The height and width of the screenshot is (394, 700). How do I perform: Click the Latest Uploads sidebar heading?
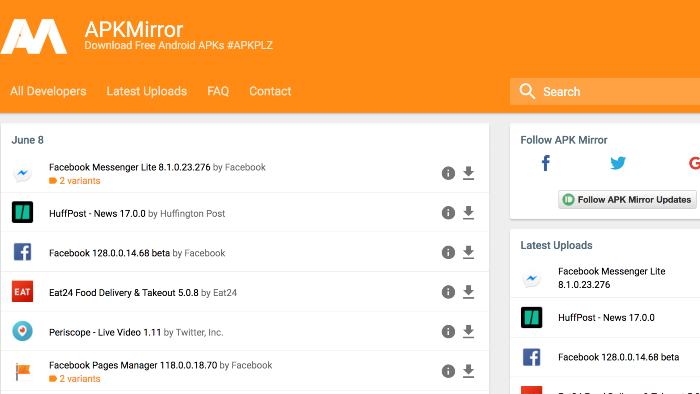click(556, 245)
